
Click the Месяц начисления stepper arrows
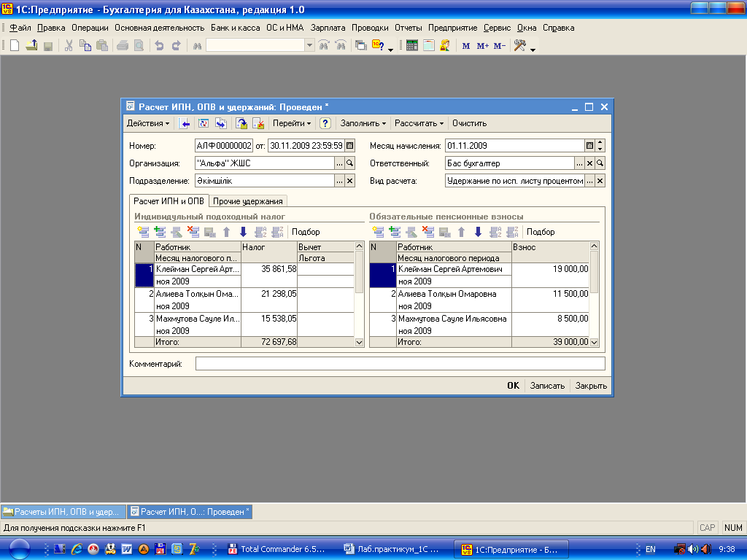point(600,146)
